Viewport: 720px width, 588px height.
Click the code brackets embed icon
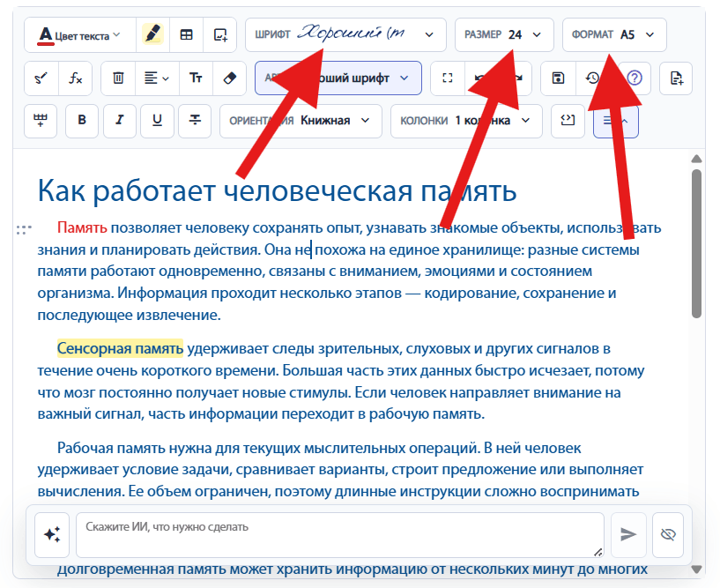(x=568, y=121)
